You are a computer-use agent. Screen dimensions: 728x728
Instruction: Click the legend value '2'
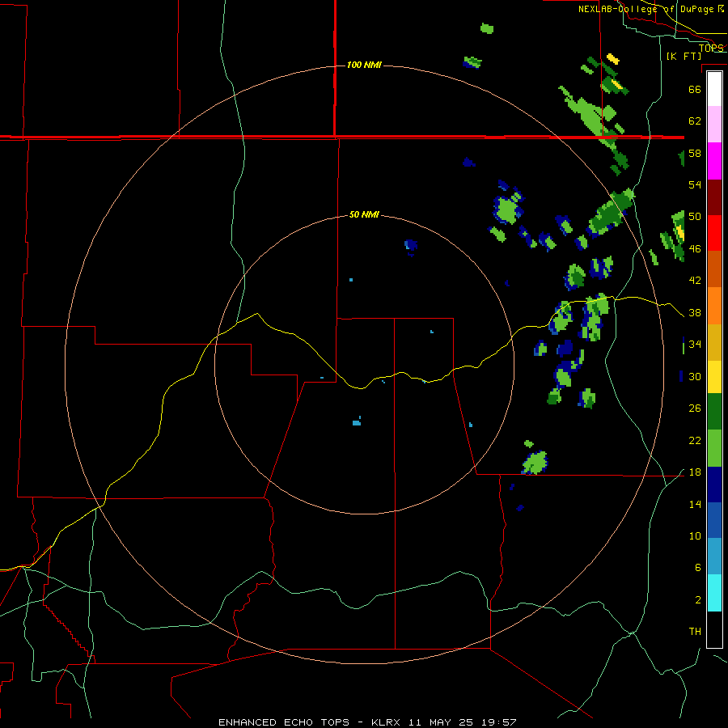(697, 600)
